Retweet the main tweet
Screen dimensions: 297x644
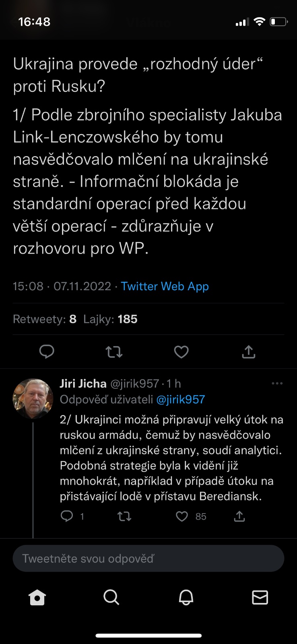coord(114,352)
